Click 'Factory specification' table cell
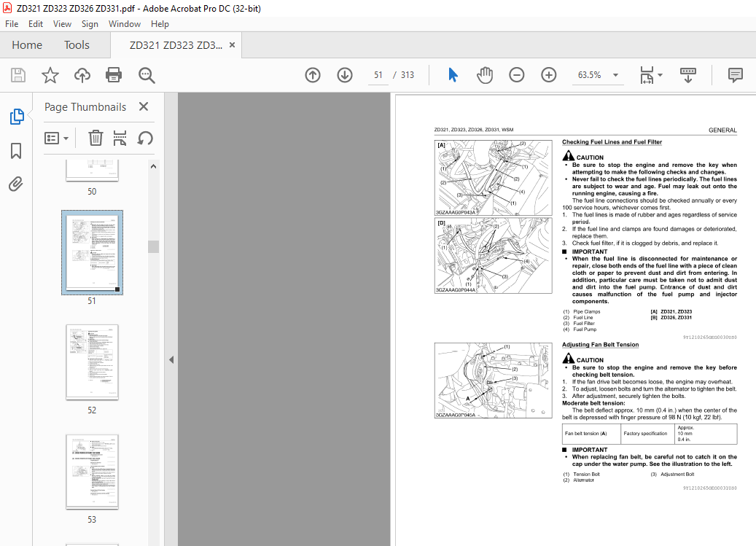 [646, 434]
